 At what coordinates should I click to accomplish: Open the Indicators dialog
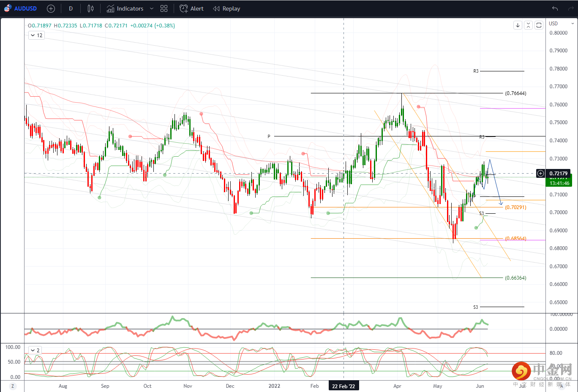(125, 8)
